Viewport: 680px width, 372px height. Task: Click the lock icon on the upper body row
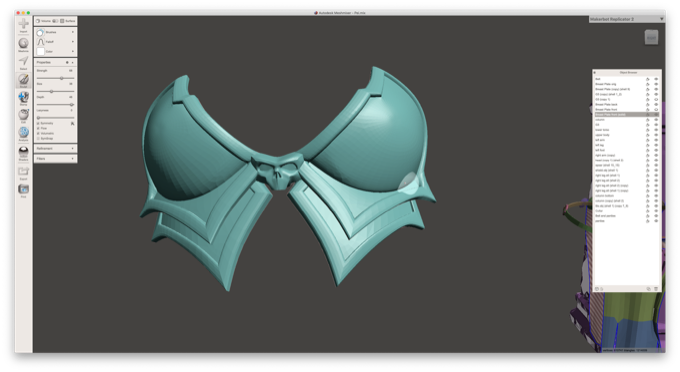point(648,135)
